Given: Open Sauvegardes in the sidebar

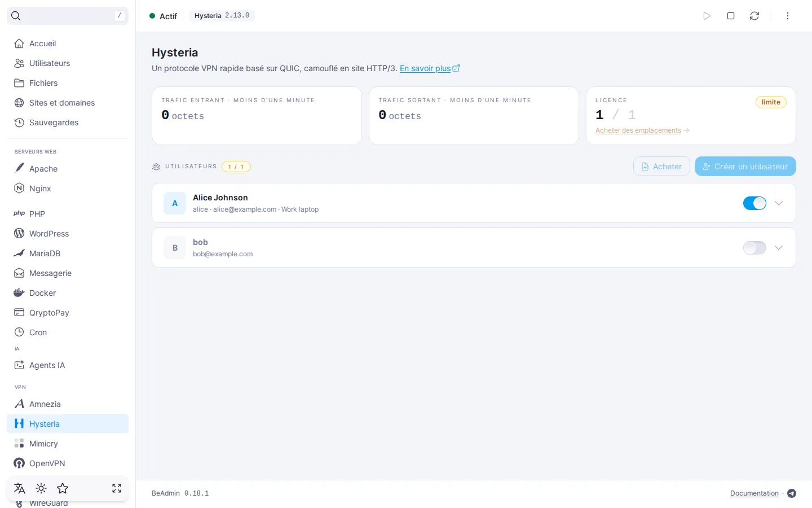Looking at the screenshot, I should [68, 122].
